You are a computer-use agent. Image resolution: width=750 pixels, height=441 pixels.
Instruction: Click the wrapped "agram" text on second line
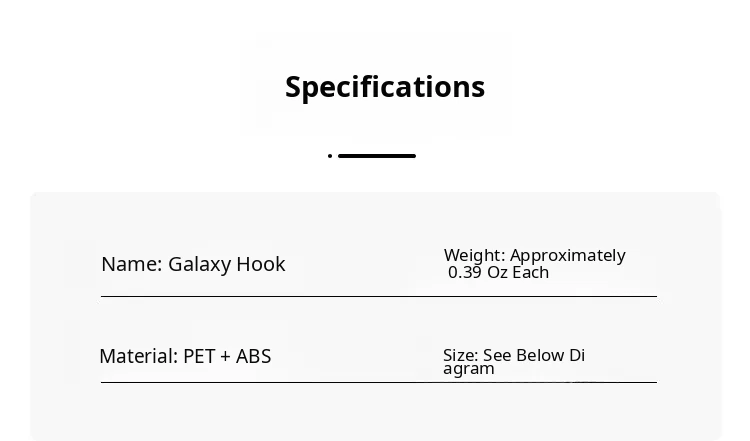click(x=468, y=368)
